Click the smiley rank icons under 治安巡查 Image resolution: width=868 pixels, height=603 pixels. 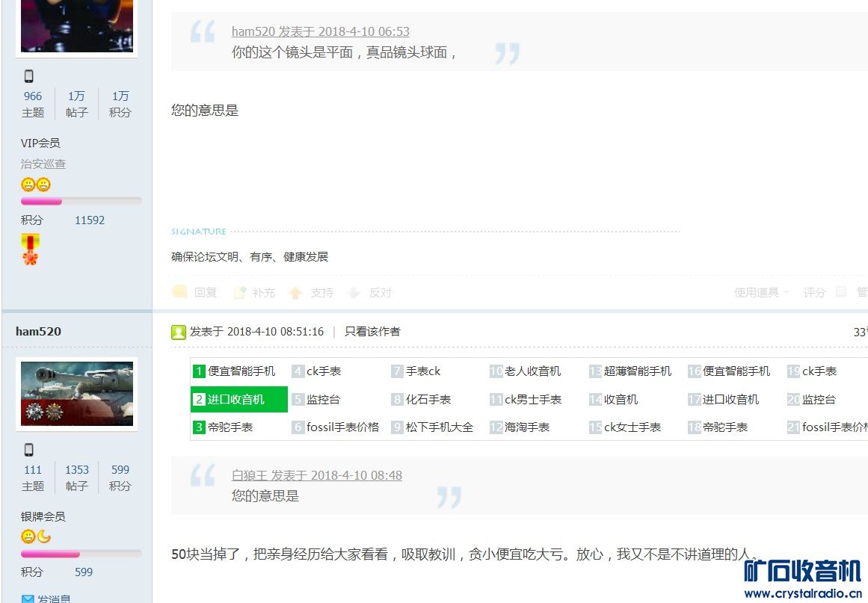tap(36, 185)
